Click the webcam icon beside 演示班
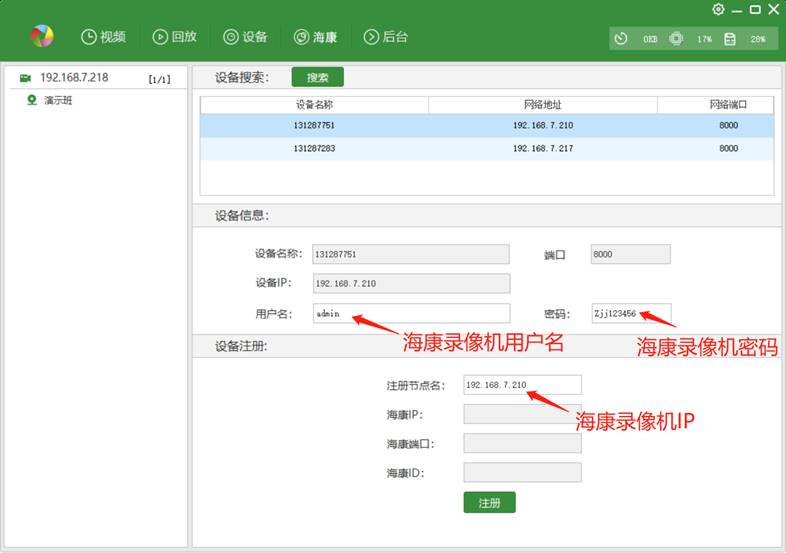Image resolution: width=786 pixels, height=553 pixels. (31, 100)
